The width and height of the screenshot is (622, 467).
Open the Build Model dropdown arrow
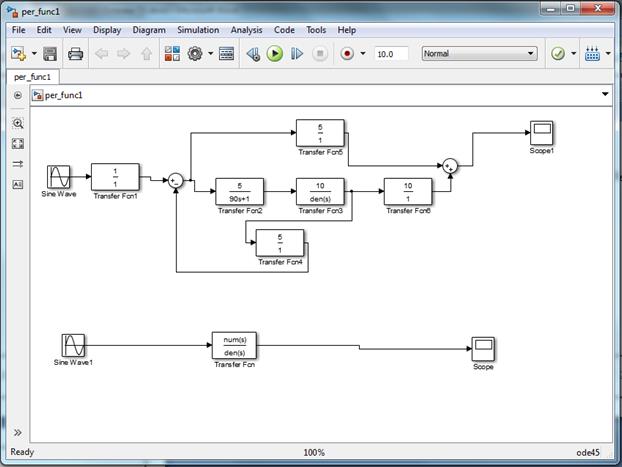[x=608, y=53]
